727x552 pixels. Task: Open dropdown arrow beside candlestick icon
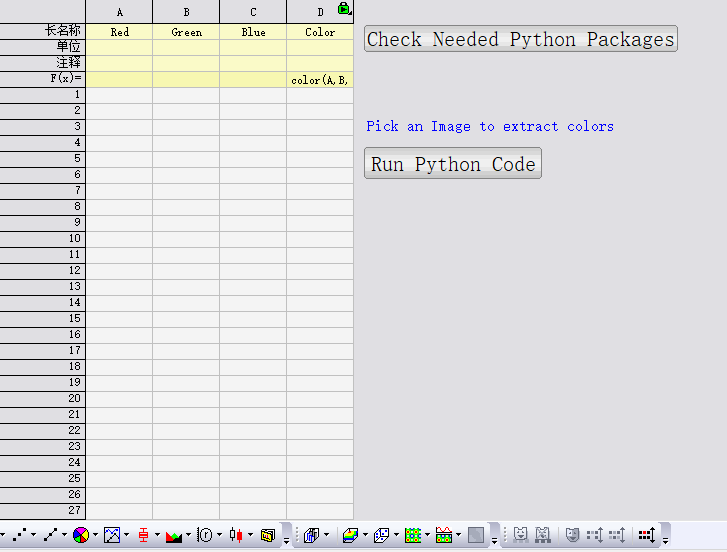(x=249, y=535)
